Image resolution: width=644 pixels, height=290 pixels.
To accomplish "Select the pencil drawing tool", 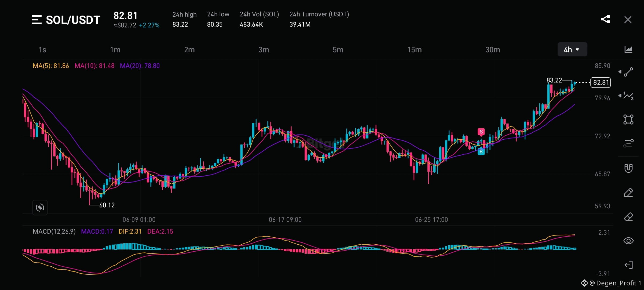I will (x=628, y=193).
